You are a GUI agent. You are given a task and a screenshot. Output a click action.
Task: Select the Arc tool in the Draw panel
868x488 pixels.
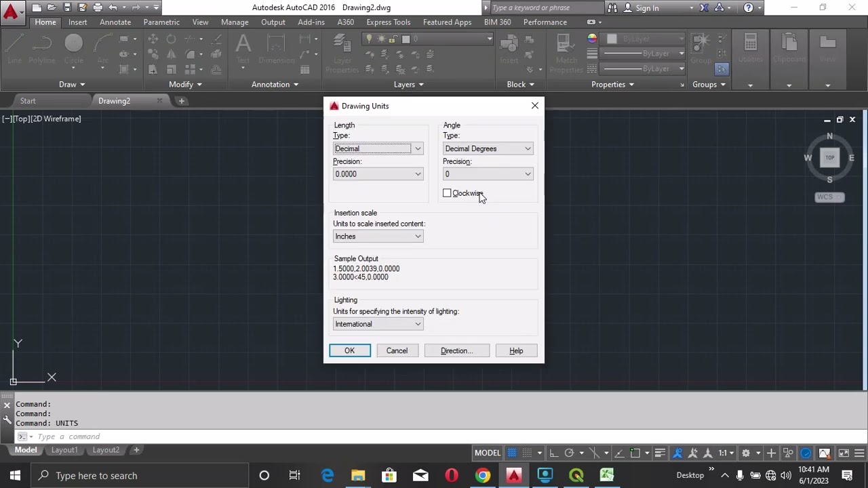coord(103,49)
